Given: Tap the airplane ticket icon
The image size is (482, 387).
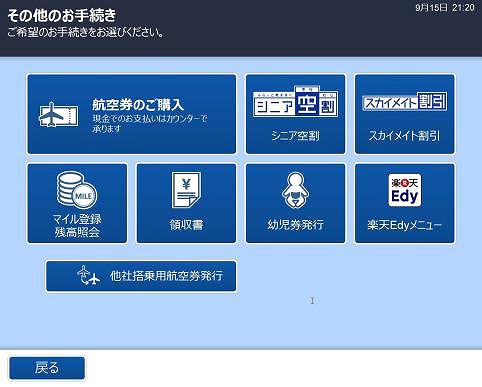Looking at the screenshot, I should pyautogui.click(x=59, y=115).
